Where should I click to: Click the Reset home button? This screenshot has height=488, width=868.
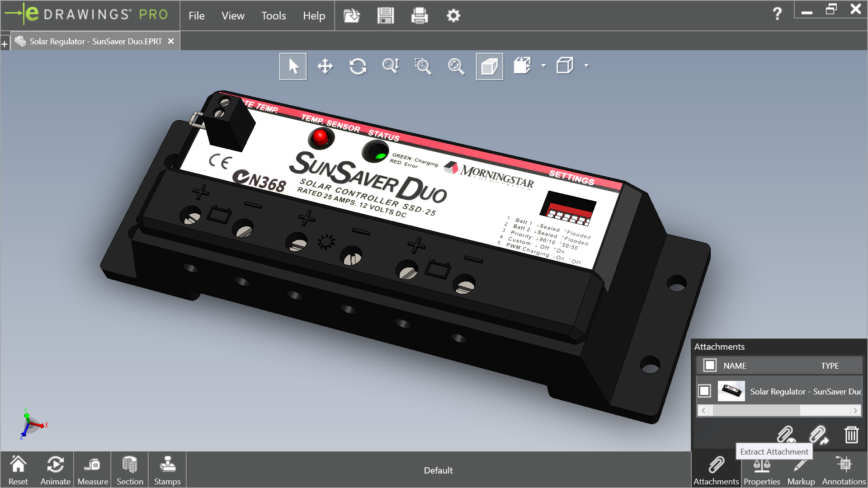pyautogui.click(x=18, y=470)
